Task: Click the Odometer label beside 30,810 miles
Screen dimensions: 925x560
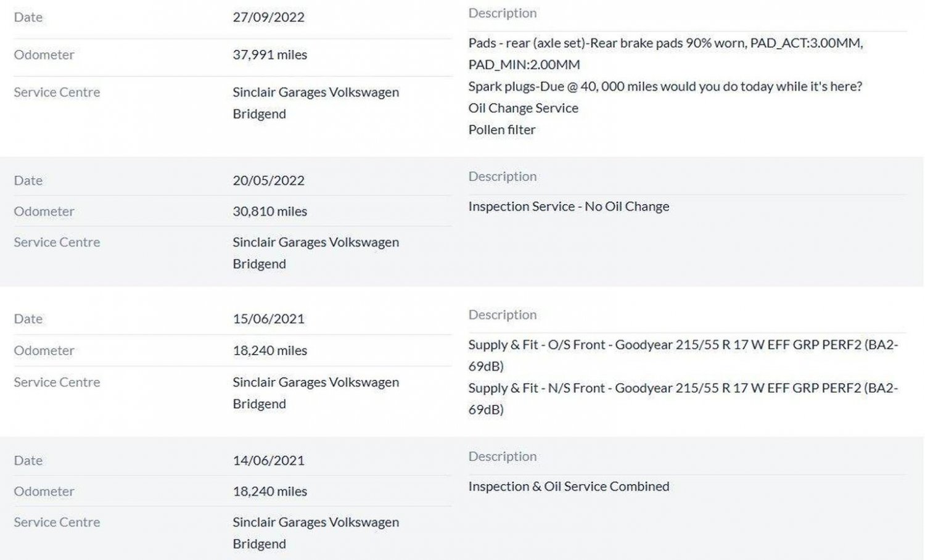Action: click(x=44, y=212)
